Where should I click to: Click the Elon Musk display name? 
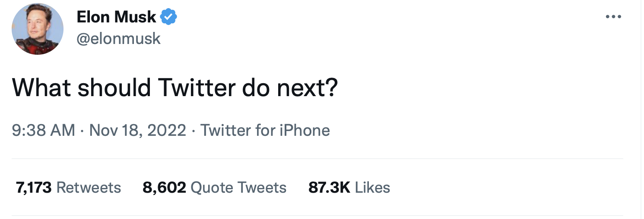(116, 17)
